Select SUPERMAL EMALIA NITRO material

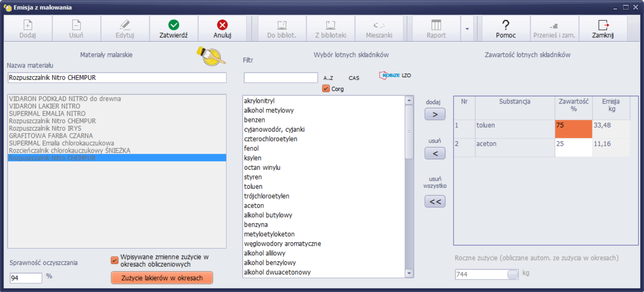click(117, 114)
